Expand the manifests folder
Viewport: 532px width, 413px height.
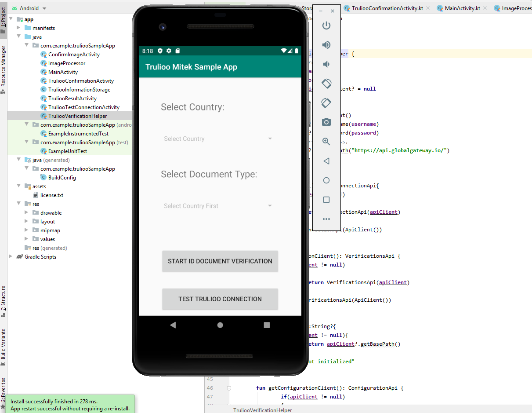click(18, 28)
